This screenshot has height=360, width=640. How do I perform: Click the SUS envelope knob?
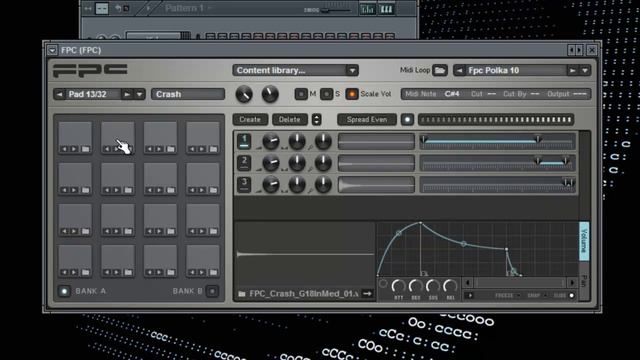[x=433, y=286]
